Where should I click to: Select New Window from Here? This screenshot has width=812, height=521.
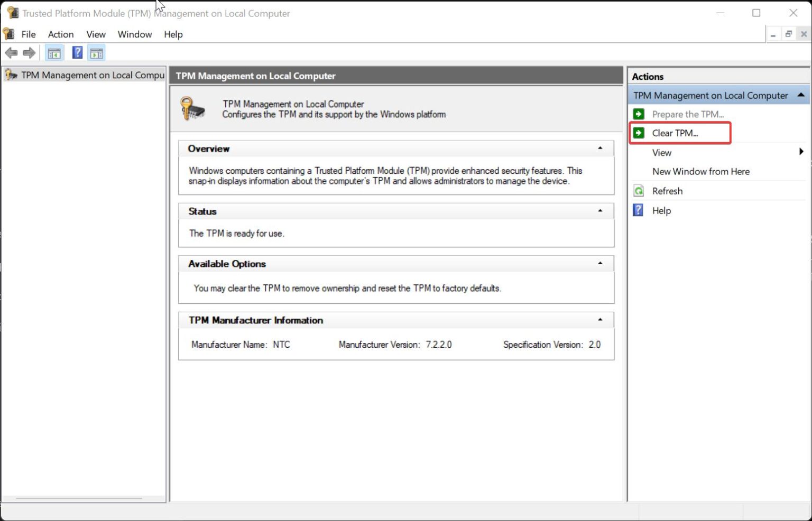click(x=700, y=171)
